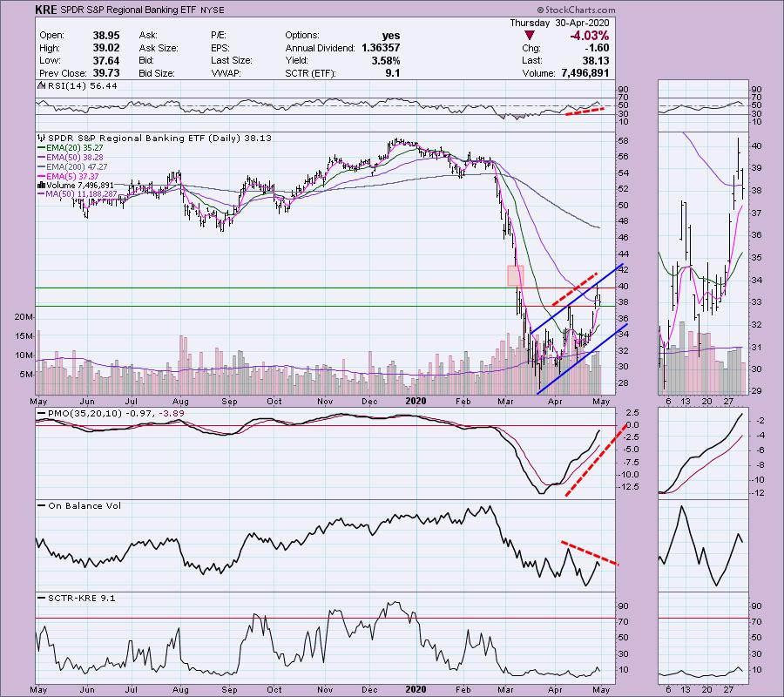
Task: Click the Ask Size field label
Action: [x=159, y=48]
